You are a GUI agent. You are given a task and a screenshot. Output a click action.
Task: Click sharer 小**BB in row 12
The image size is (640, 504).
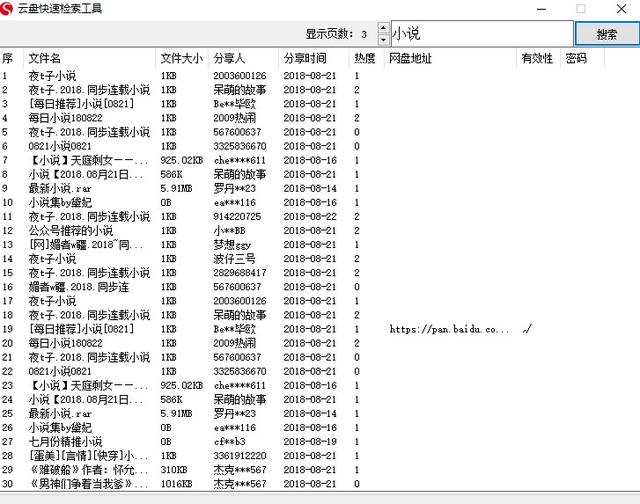[x=229, y=231]
